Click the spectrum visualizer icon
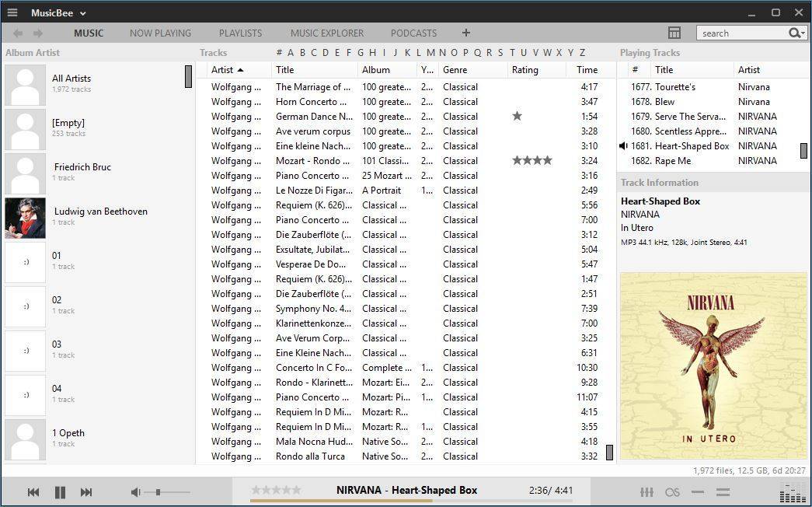Viewport: 812px width, 507px height. coord(793,492)
